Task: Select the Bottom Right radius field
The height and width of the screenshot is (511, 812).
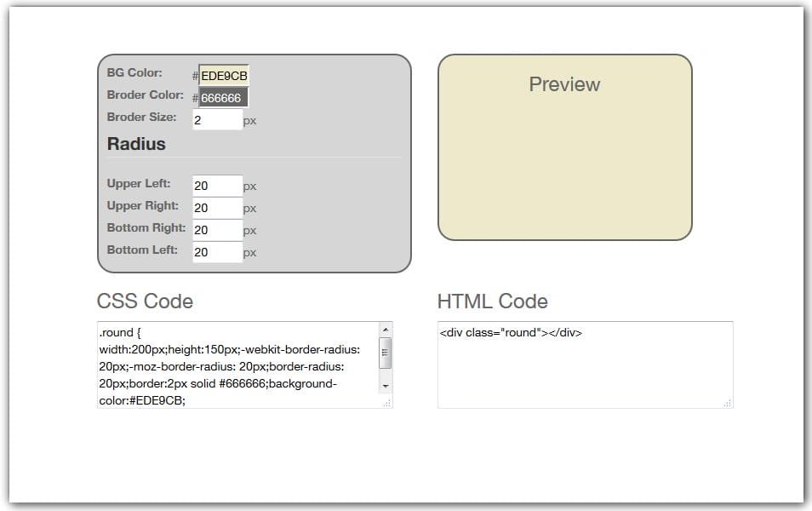Action: tap(218, 229)
